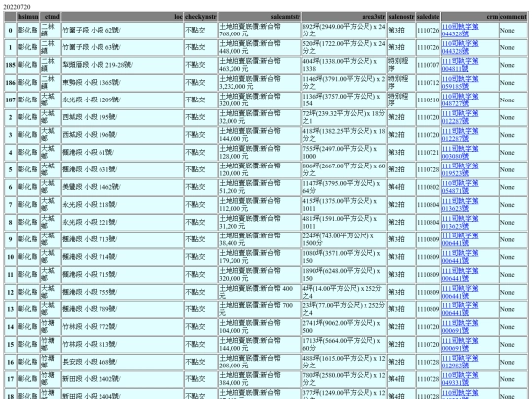Click the None comment cell in row 9
Screen dimensions: 532x399
513,239
